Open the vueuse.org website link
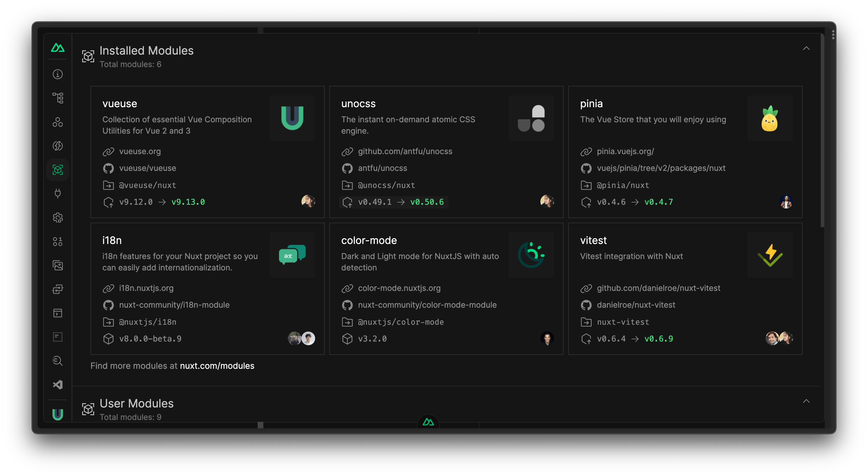The width and height of the screenshot is (868, 476). pyautogui.click(x=140, y=151)
